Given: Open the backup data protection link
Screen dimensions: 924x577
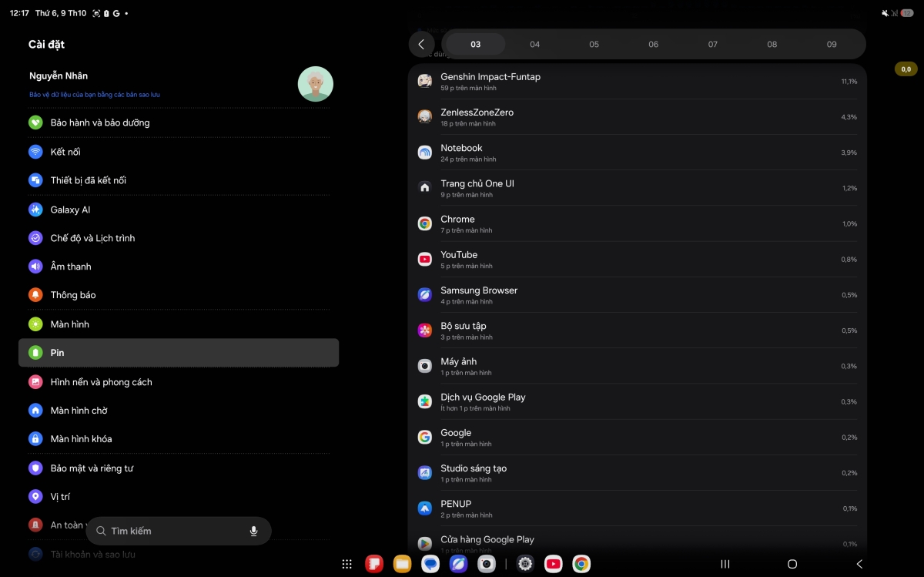Looking at the screenshot, I should coord(95,95).
